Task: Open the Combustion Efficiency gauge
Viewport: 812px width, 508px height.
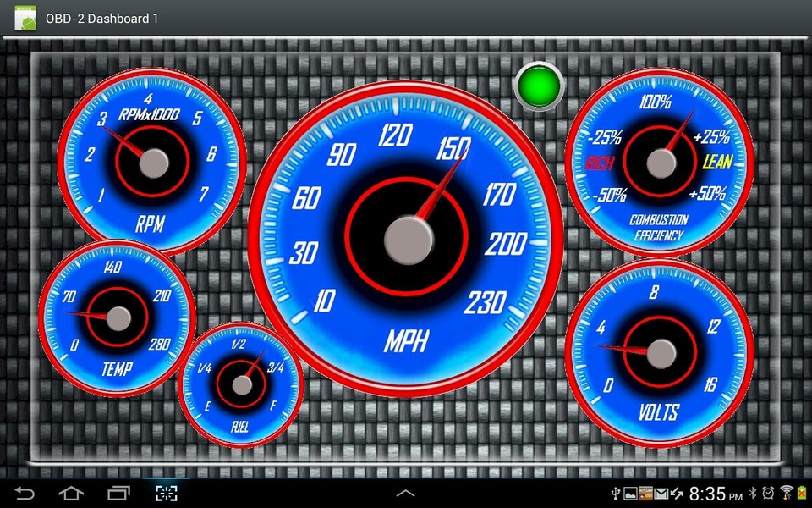Action: (659, 162)
